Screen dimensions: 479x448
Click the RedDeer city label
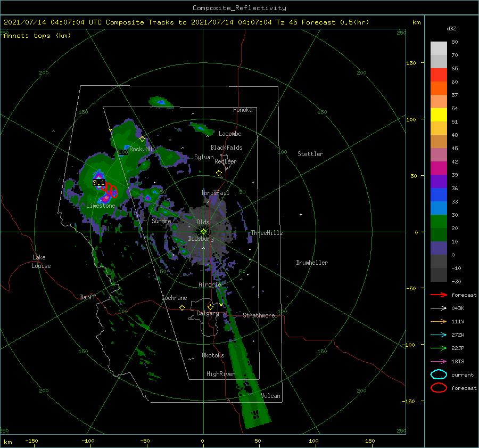point(226,161)
